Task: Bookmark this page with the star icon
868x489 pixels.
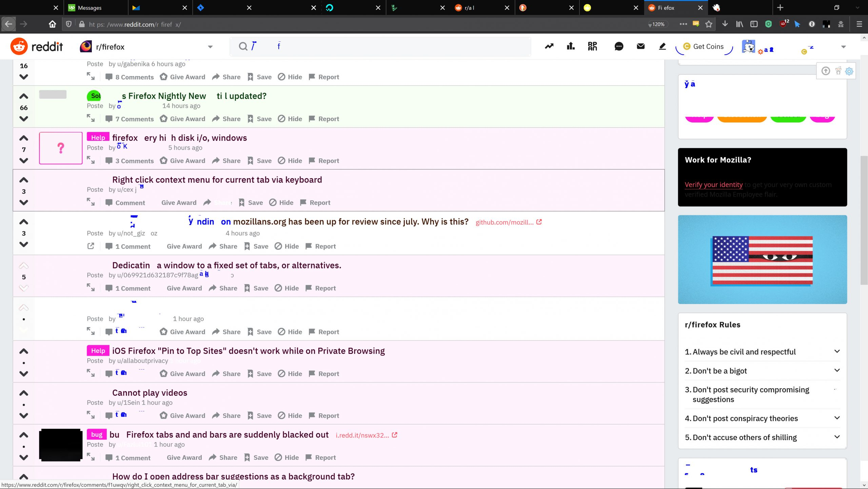Action: (x=709, y=24)
